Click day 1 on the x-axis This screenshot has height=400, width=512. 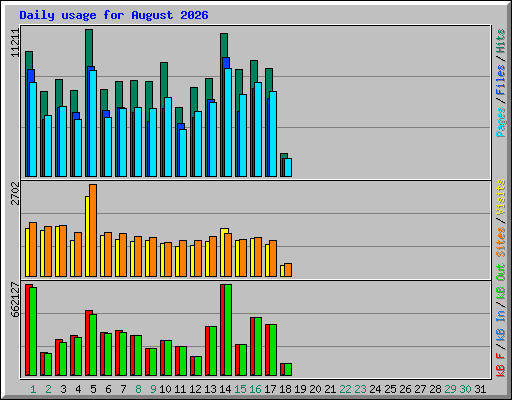pos(33,389)
